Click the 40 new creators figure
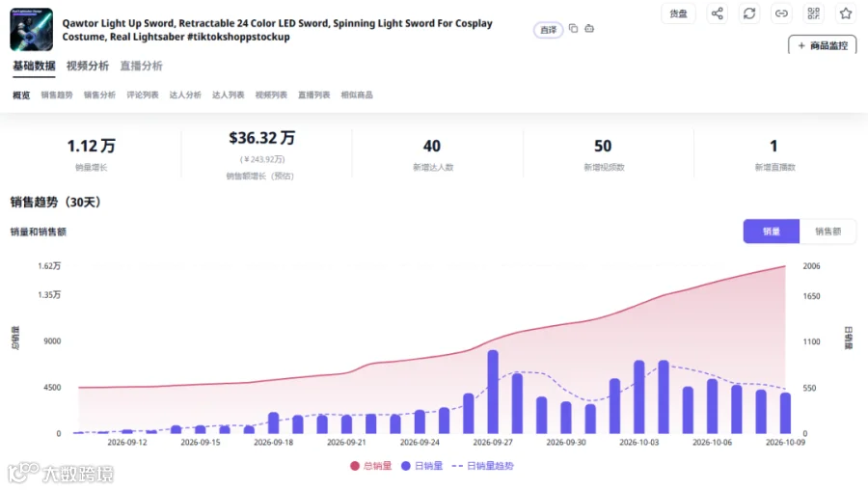868x490 pixels. coord(432,147)
